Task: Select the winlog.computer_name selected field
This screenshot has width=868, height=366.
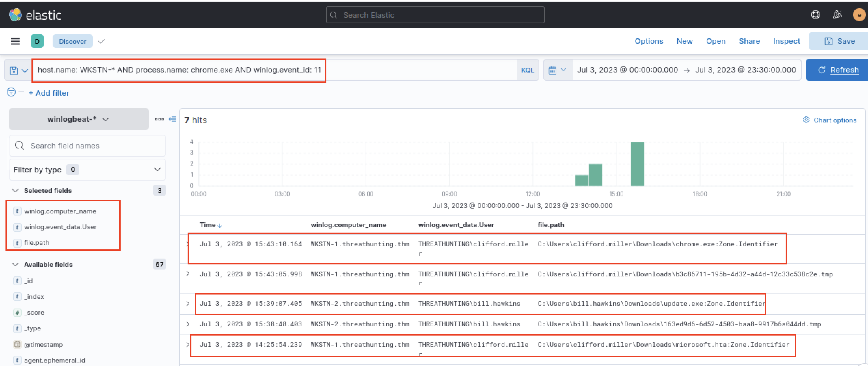Action: [x=60, y=211]
